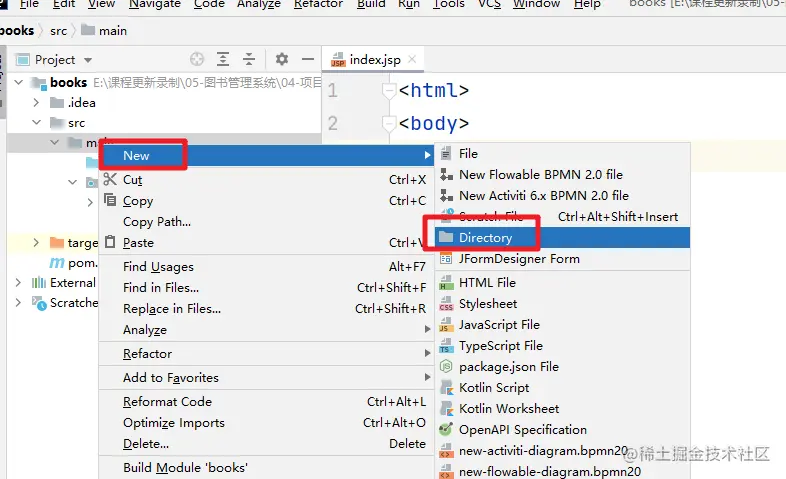
Task: Choose Replace in Files... entry
Action: 266,309
